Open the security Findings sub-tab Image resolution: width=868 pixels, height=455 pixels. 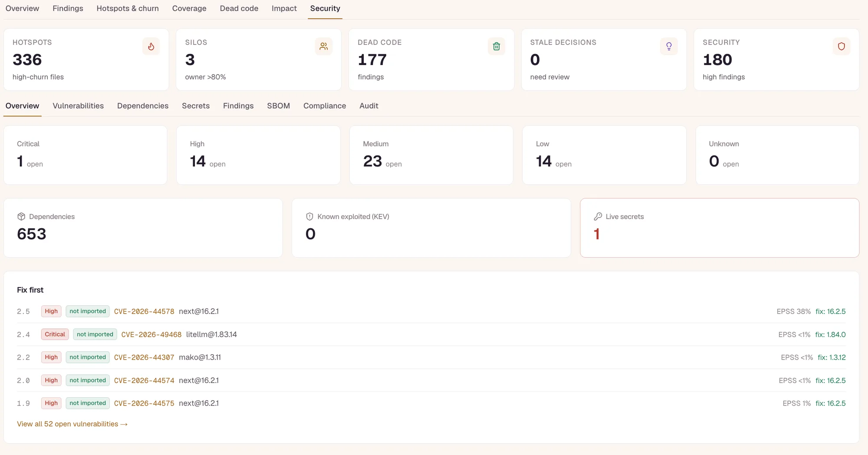(x=238, y=106)
